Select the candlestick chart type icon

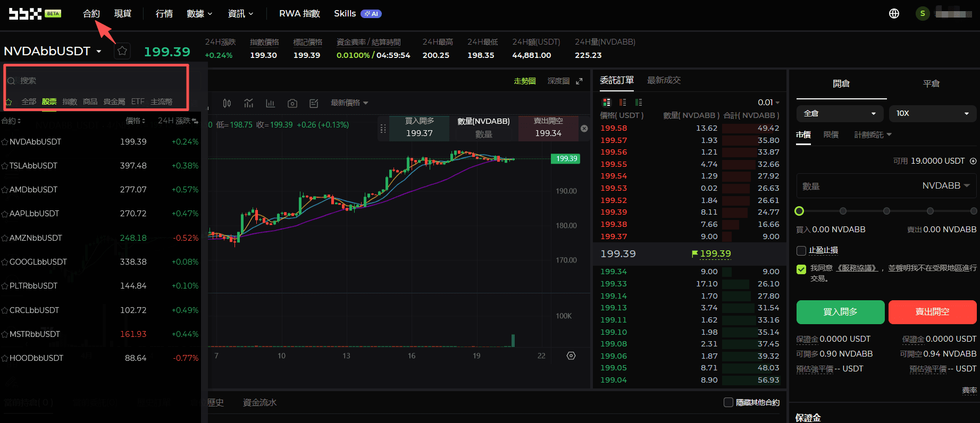click(227, 103)
